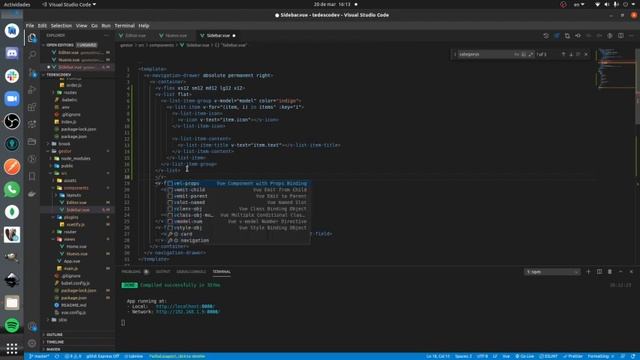Open the Run and Debug view

(x=32, y=90)
